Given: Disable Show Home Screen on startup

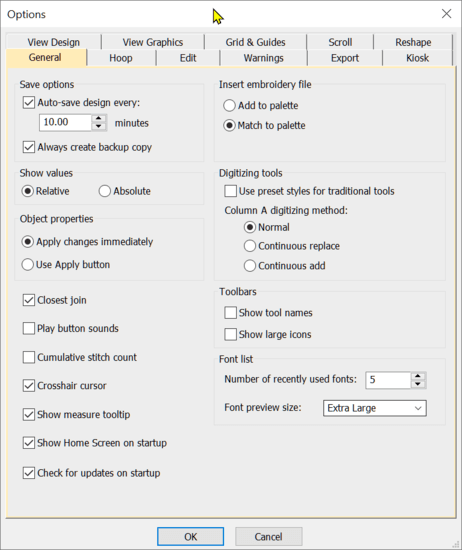Looking at the screenshot, I should 29,443.
